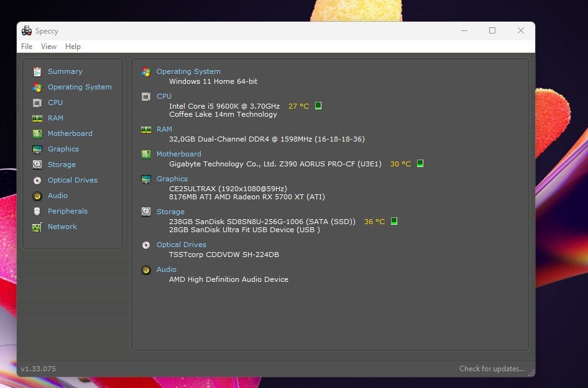Open Peripherals section from sidebar
588x388 pixels.
(x=68, y=211)
